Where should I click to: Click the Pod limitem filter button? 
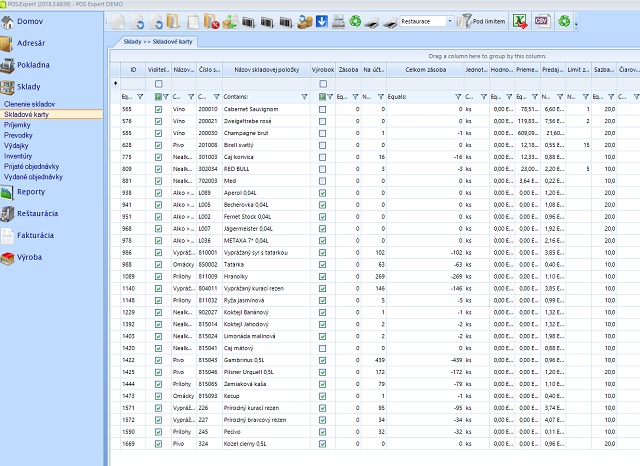(x=482, y=20)
